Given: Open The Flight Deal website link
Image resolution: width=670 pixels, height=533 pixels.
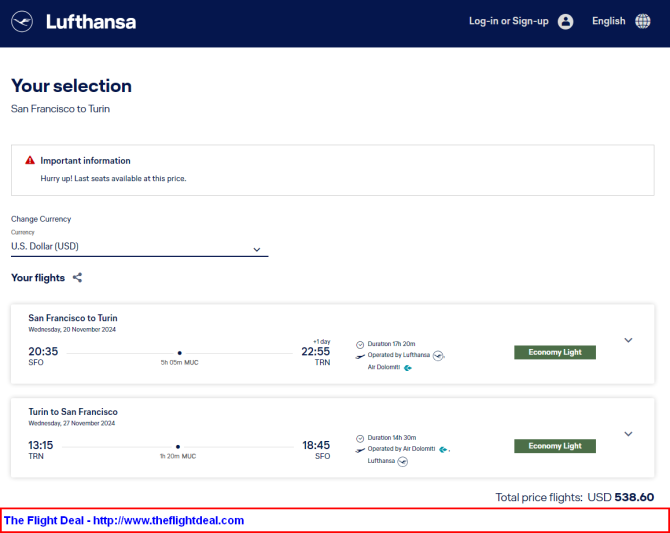Looking at the screenshot, I should click(124, 520).
